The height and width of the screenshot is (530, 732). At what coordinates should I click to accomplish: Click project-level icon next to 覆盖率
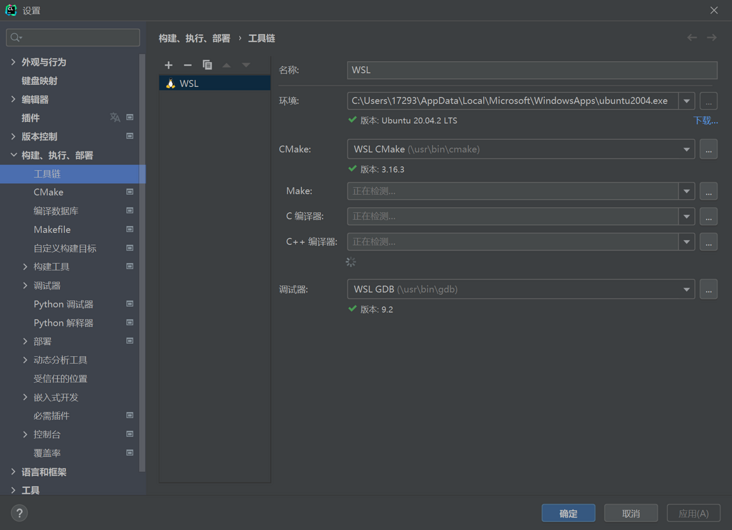[130, 453]
